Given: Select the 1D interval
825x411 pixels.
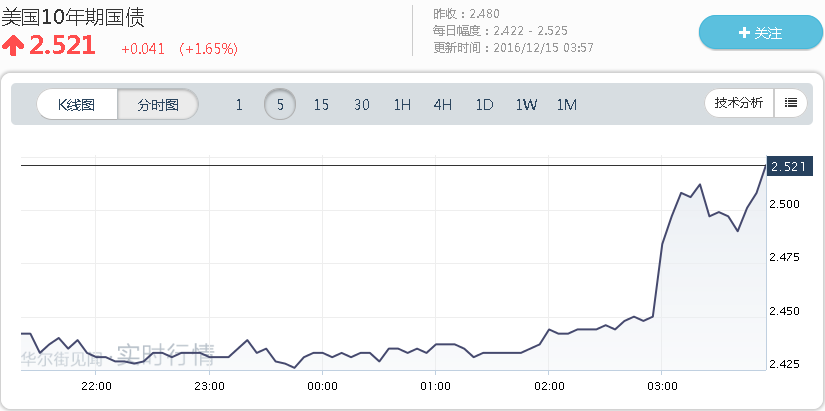Looking at the screenshot, I should pos(484,104).
